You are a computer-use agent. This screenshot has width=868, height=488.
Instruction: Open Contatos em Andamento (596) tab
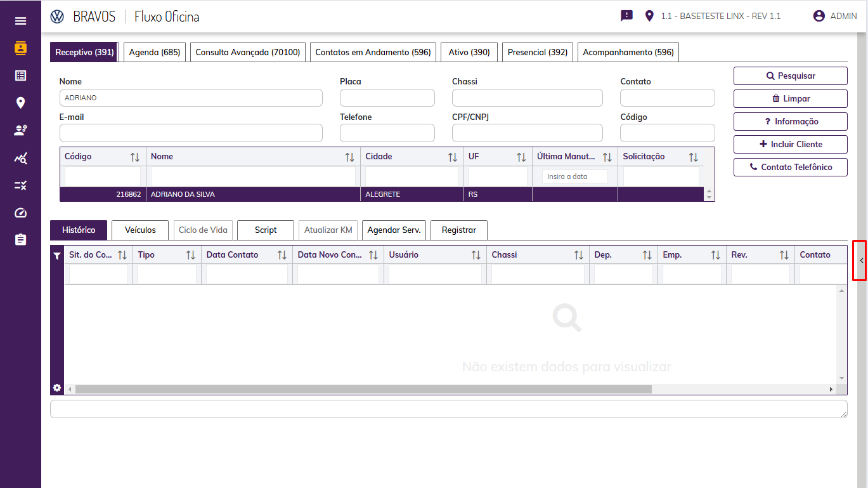[x=373, y=52]
